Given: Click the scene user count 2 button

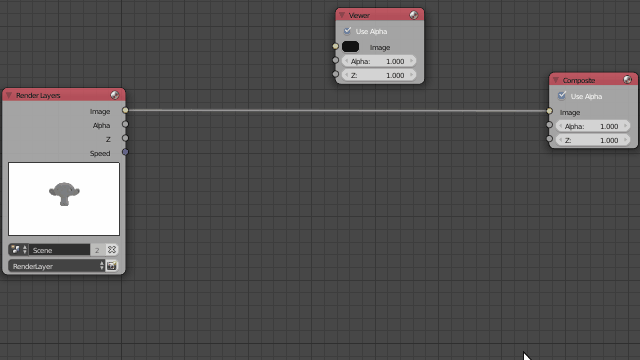Looking at the screenshot, I should [x=97, y=250].
